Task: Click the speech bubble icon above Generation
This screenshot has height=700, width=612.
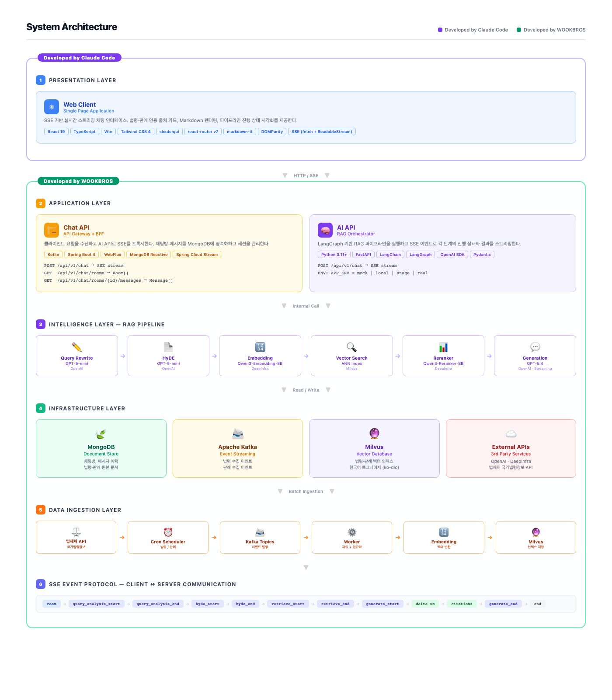Action: pyautogui.click(x=535, y=347)
